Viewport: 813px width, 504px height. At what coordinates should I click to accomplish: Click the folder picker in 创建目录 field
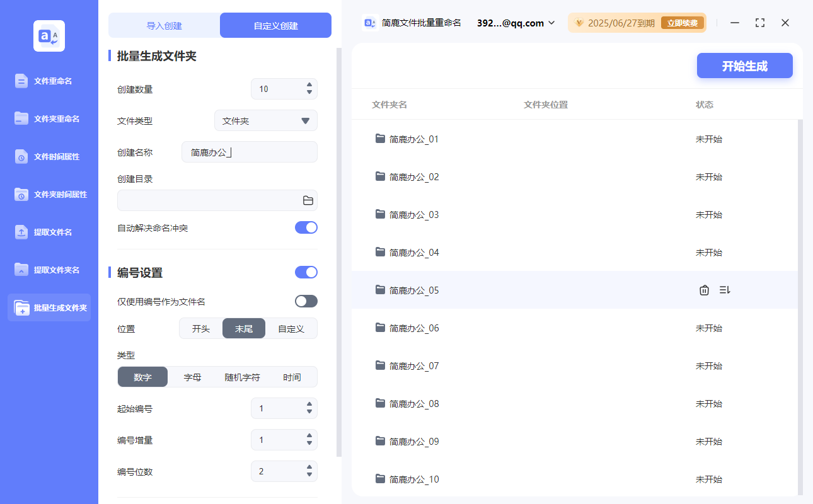pos(308,200)
